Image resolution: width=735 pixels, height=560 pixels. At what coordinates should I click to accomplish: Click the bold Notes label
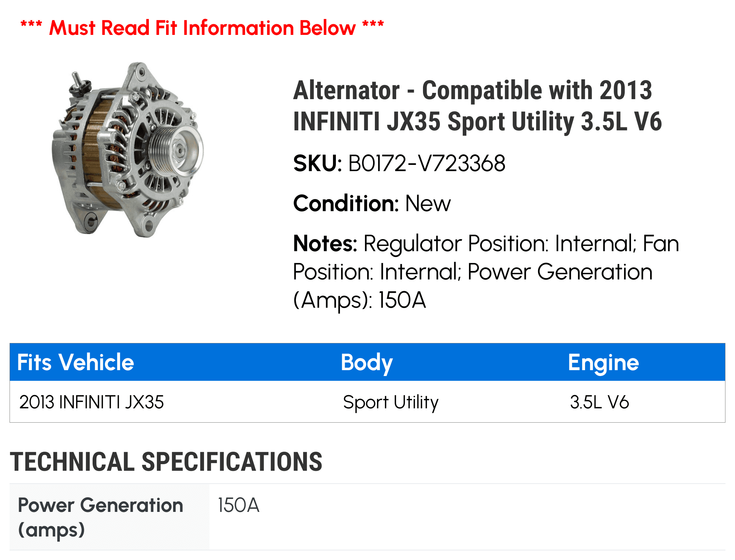(325, 243)
